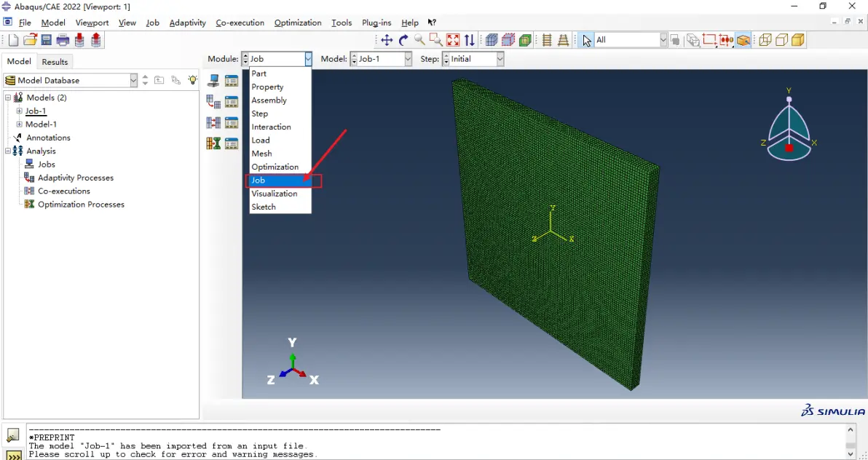Image resolution: width=868 pixels, height=460 pixels.
Task: Open the Model Job-1 dropdown
Action: (x=408, y=59)
